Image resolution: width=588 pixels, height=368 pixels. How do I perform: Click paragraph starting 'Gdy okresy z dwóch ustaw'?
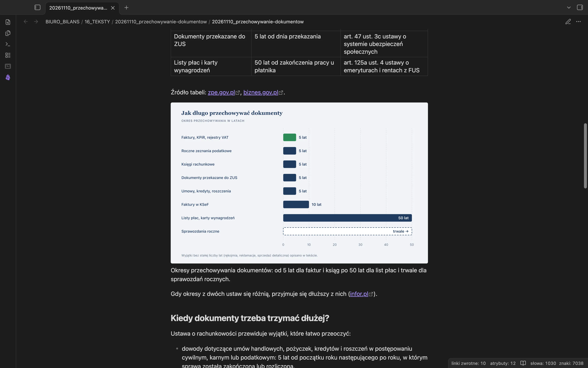tap(274, 294)
